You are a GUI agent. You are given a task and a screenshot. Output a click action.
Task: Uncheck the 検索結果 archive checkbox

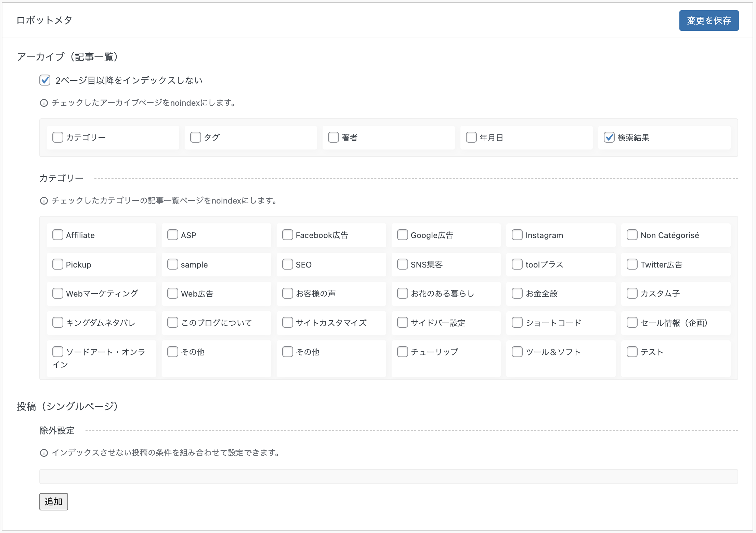pos(609,138)
